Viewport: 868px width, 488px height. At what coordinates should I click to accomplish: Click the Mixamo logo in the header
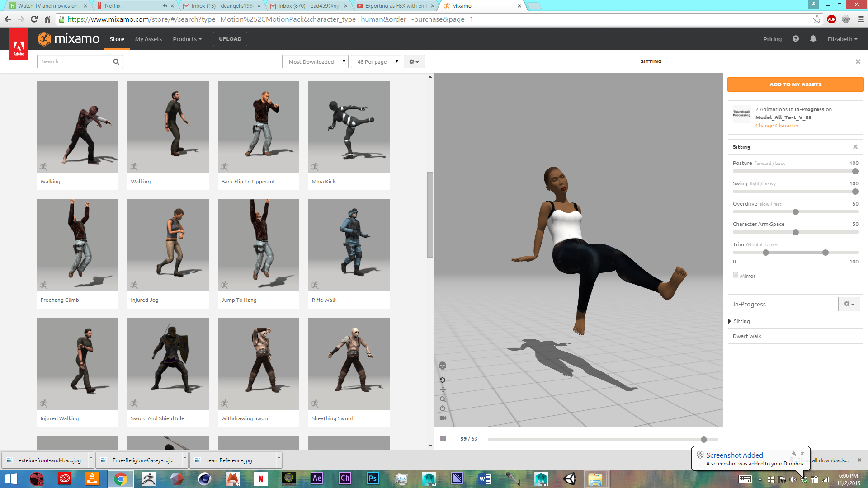coord(68,39)
